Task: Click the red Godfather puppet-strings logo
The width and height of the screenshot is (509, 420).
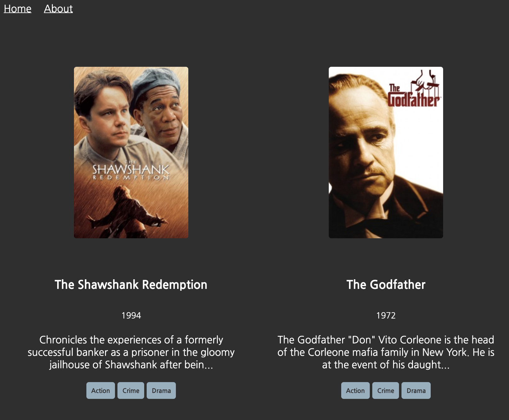Action: point(414,89)
